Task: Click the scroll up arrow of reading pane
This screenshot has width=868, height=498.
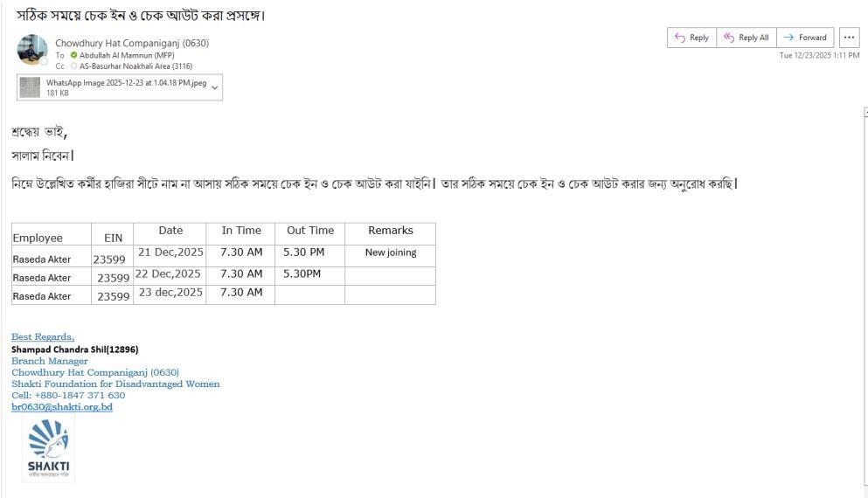Action: 865,113
